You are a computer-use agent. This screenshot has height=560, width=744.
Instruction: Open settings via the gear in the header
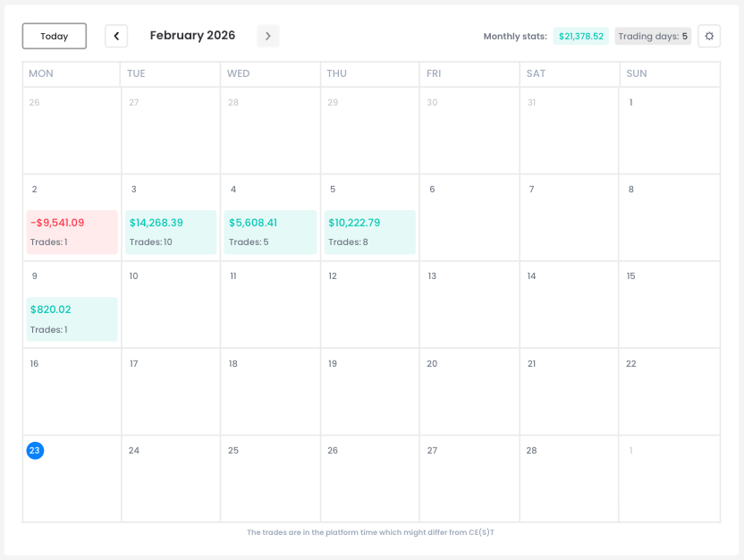709,36
